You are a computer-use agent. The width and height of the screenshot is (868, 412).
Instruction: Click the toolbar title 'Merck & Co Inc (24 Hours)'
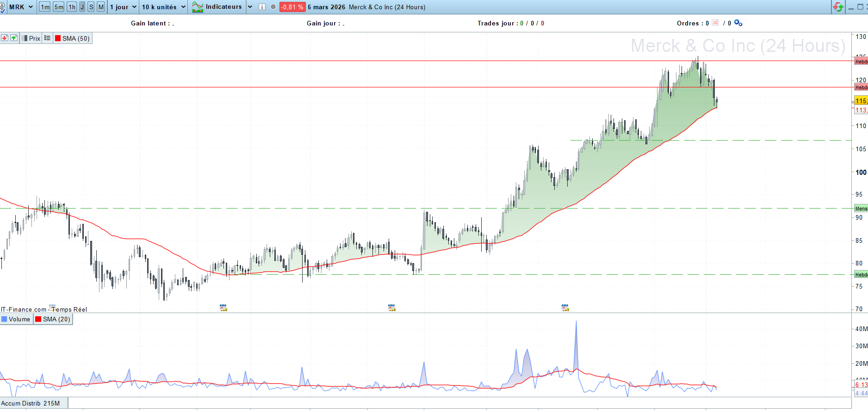pyautogui.click(x=387, y=7)
